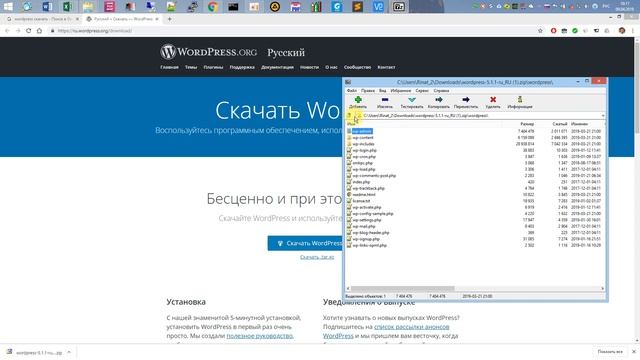Click the up-folder icon beside the path field
The image size is (640, 360).
[x=350, y=116]
